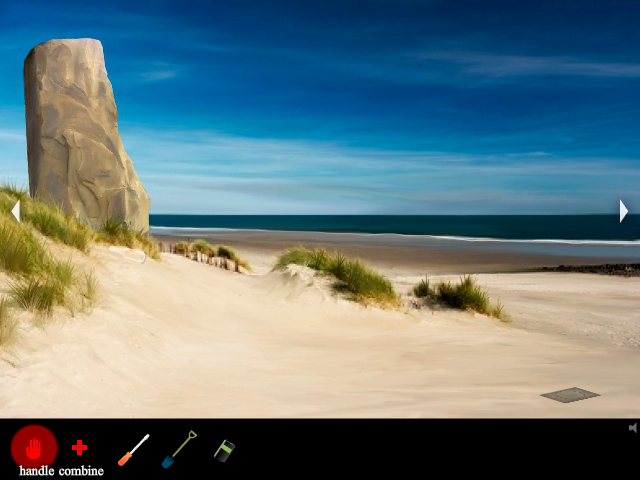Screen dimensions: 640x480
Task: Activate the red plus combine tool
Action: click(x=80, y=447)
